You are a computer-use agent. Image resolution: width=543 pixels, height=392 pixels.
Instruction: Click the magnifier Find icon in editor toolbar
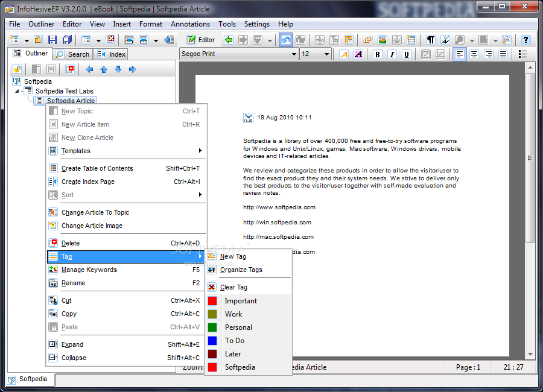click(506, 40)
